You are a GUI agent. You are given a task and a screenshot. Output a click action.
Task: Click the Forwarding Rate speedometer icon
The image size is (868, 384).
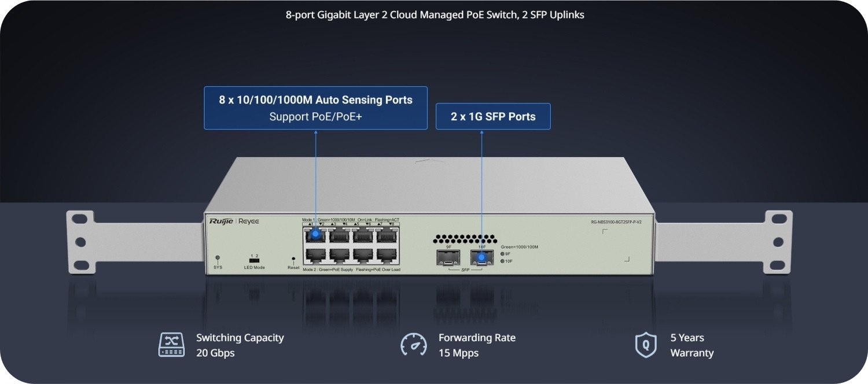pyautogui.click(x=414, y=345)
